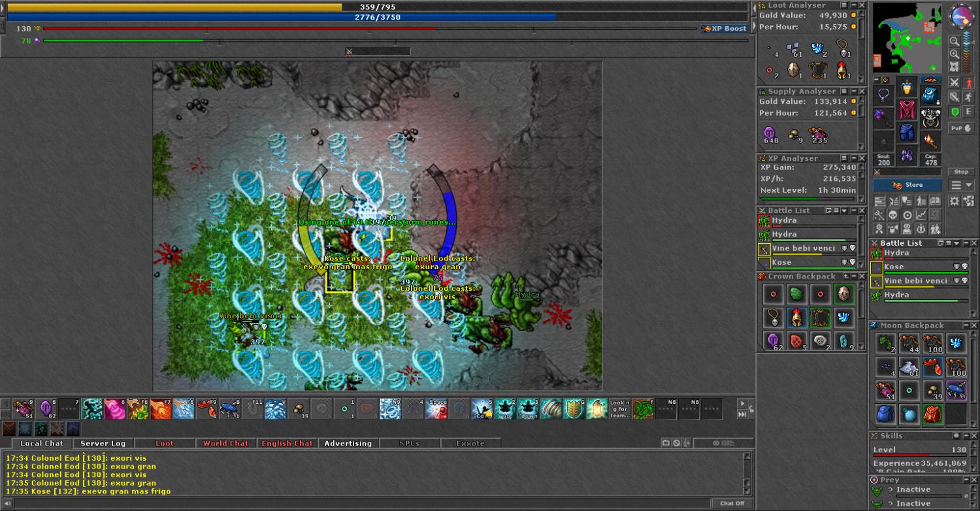Open the NPCs chat tab

[410, 443]
